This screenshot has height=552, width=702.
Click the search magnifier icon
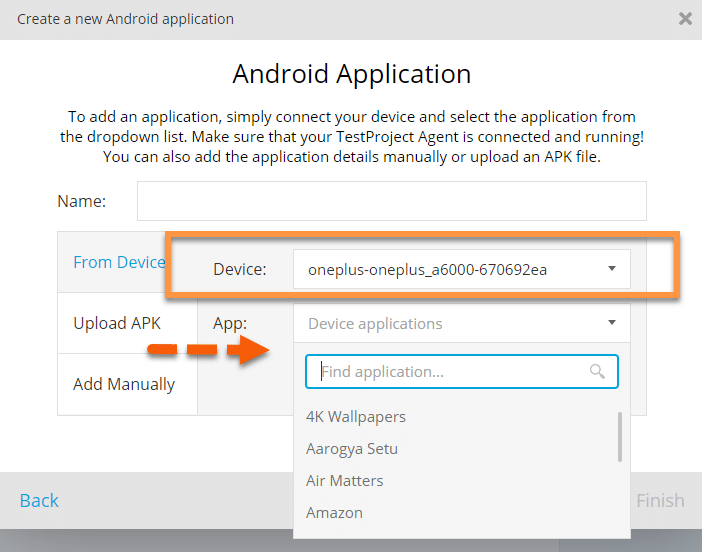click(597, 371)
